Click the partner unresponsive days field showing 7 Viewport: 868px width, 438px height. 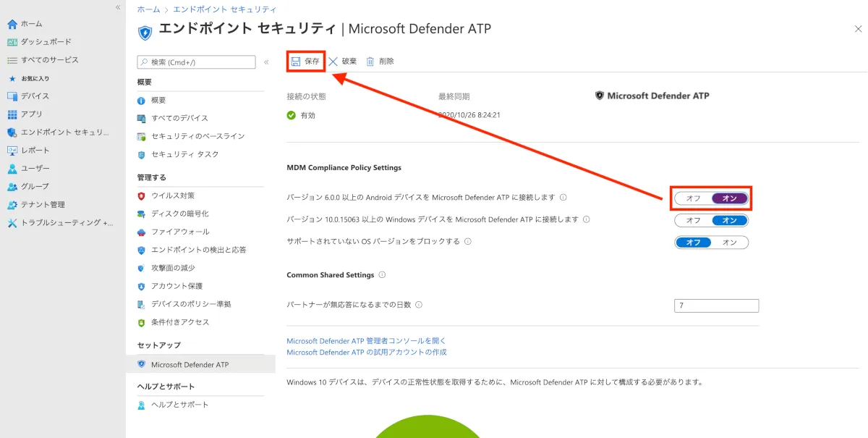(x=716, y=306)
